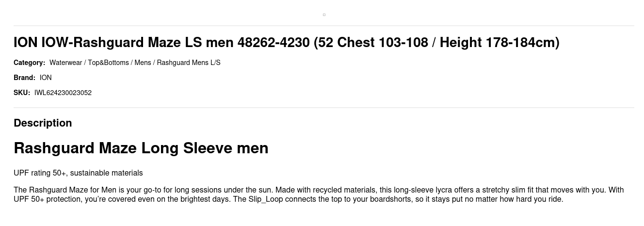
Task: Select the "Top&Bottoms" category breadcrumb
Action: click(x=108, y=63)
